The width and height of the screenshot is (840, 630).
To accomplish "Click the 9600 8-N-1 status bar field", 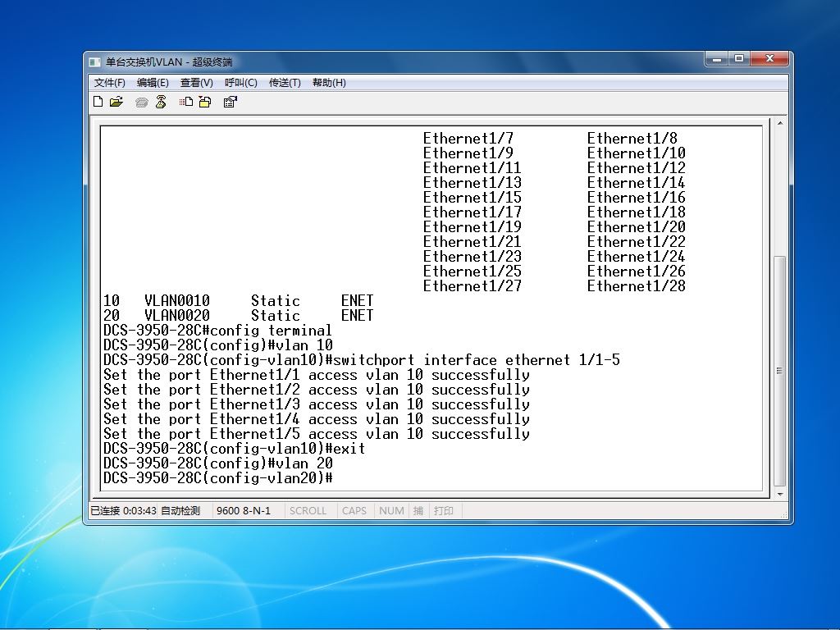I will click(x=244, y=510).
